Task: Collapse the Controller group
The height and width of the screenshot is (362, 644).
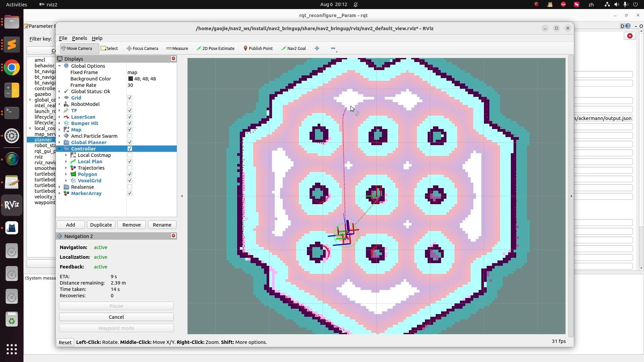Action: point(60,149)
